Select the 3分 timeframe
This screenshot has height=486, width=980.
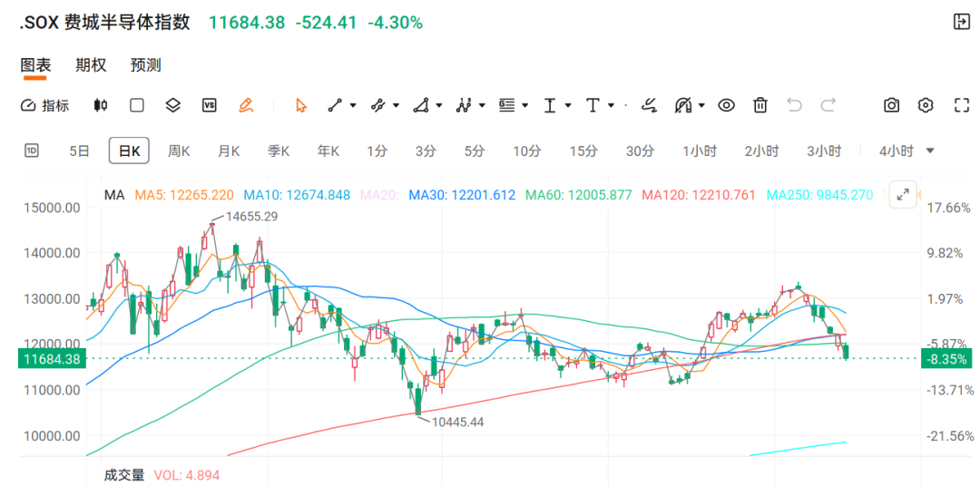tap(426, 151)
